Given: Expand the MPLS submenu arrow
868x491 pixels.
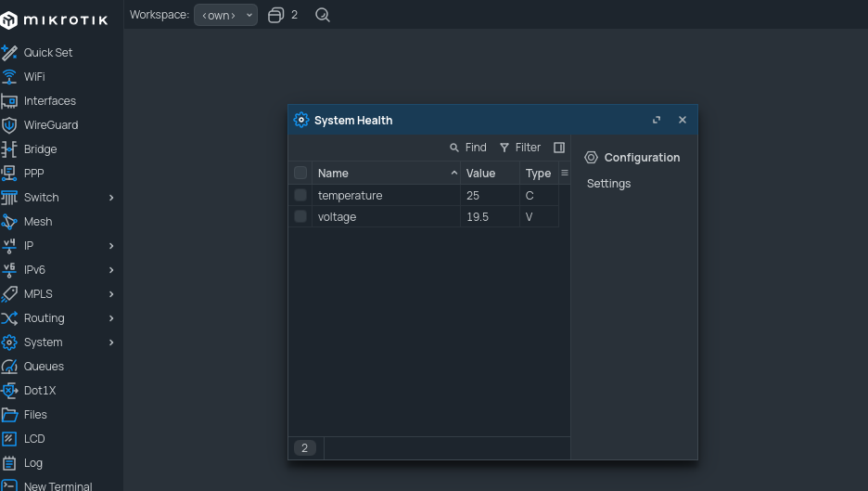Looking at the screenshot, I should click(x=111, y=294).
